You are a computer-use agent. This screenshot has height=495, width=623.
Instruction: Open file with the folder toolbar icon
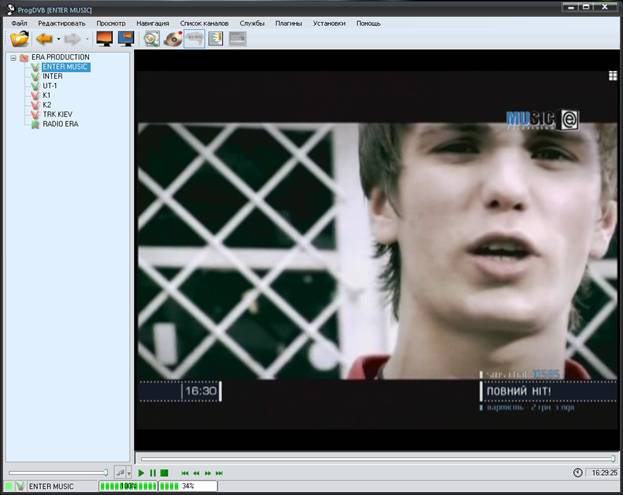(19, 39)
